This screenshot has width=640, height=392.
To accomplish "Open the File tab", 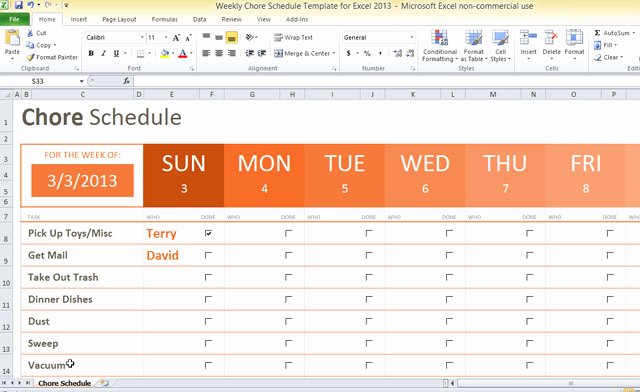I will coord(14,19).
